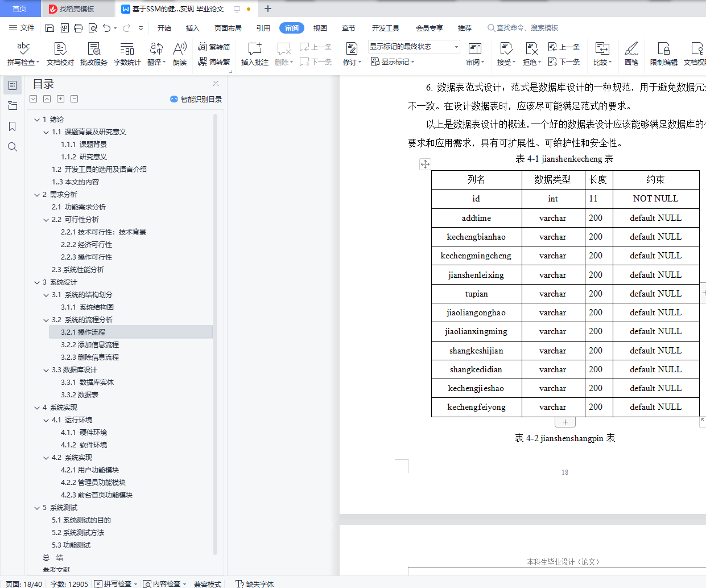Collapse the 1 绪论 tree node
The image size is (706, 588).
click(x=37, y=120)
